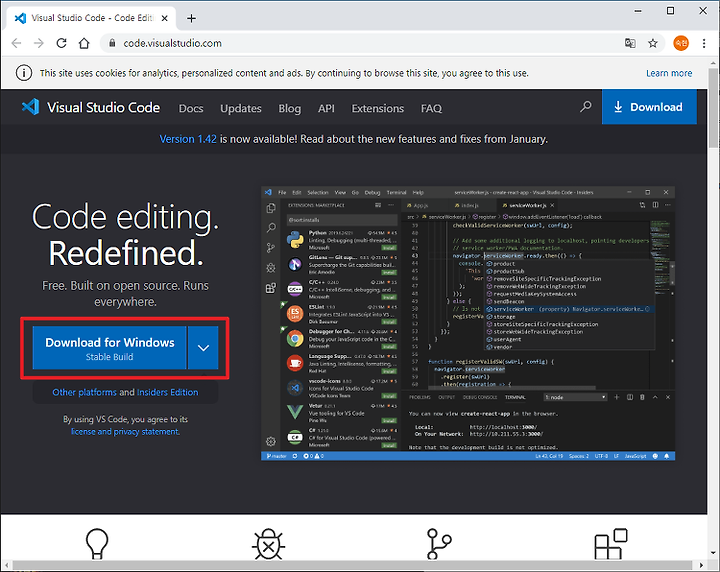Screen dimensions: 720x572
Task: Click the extensions blocks feature icon
Action: (x=611, y=544)
